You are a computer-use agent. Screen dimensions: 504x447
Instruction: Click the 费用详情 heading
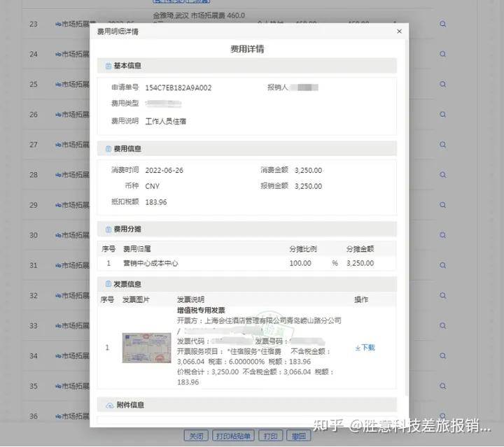(x=247, y=49)
